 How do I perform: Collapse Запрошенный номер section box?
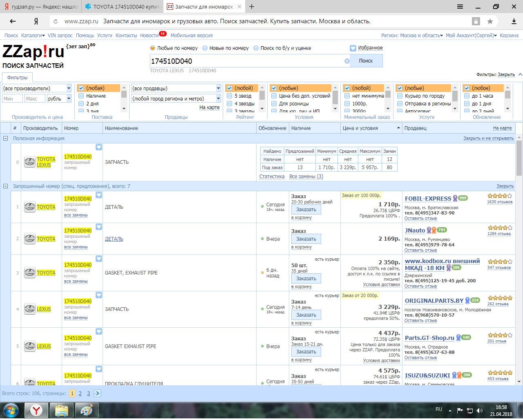coord(6,186)
